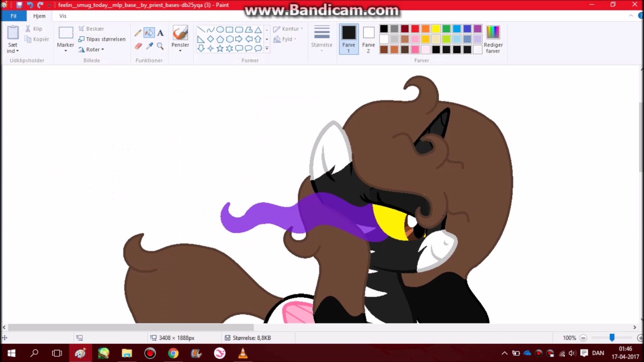
Task: Pick the green color swatch
Action: (446, 29)
